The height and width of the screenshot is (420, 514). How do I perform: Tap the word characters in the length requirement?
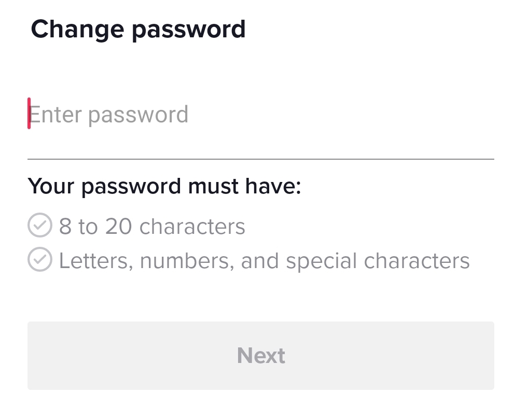click(192, 227)
